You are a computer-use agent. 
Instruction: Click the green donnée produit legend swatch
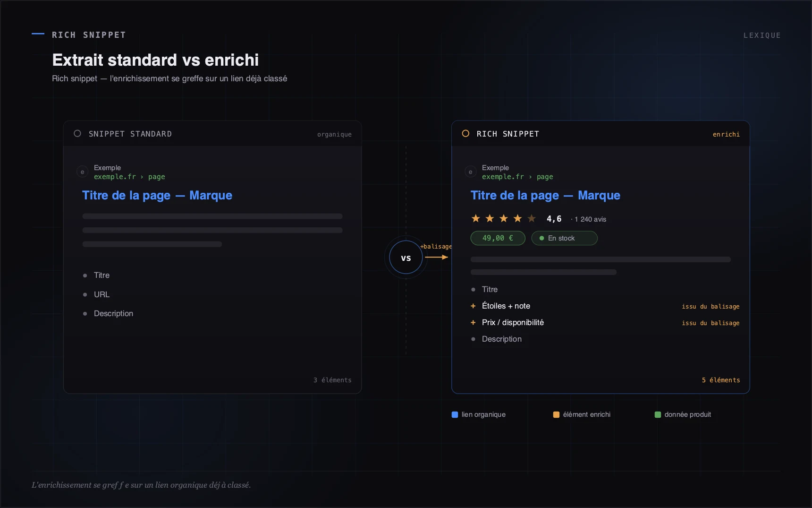[x=658, y=414]
